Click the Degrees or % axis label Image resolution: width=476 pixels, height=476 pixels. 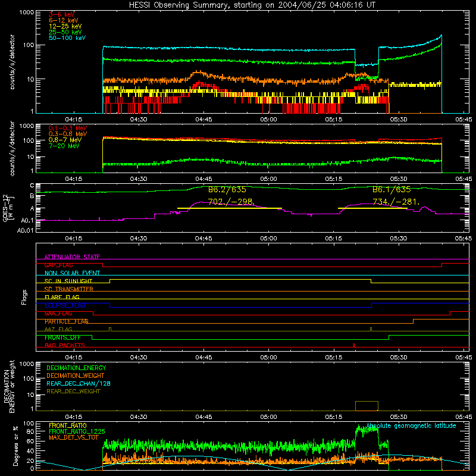[15, 446]
